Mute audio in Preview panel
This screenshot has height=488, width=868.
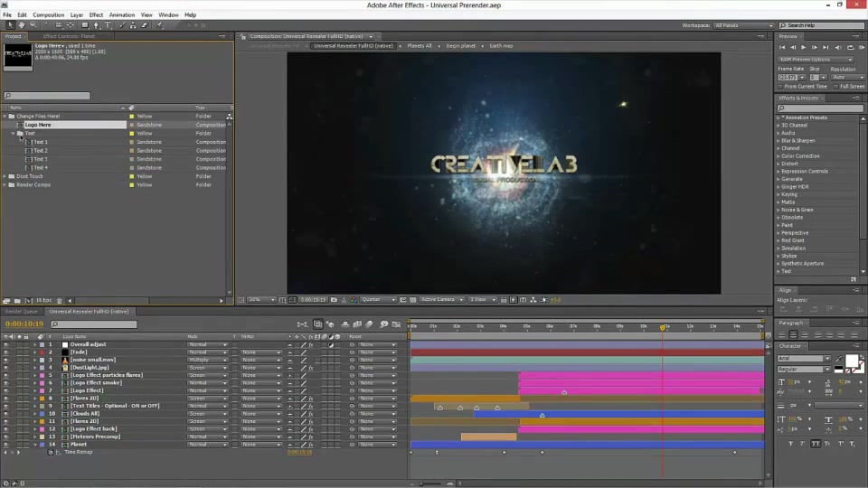(838, 48)
